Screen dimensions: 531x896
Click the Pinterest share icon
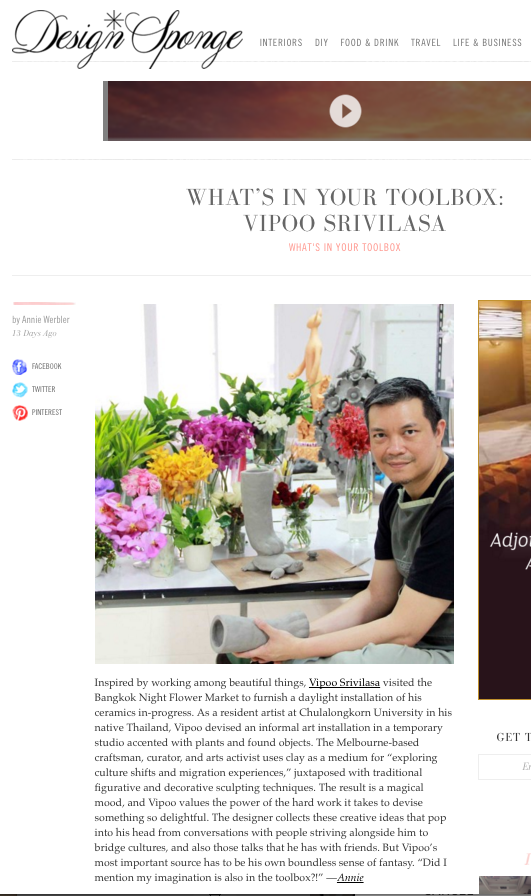pyautogui.click(x=20, y=413)
